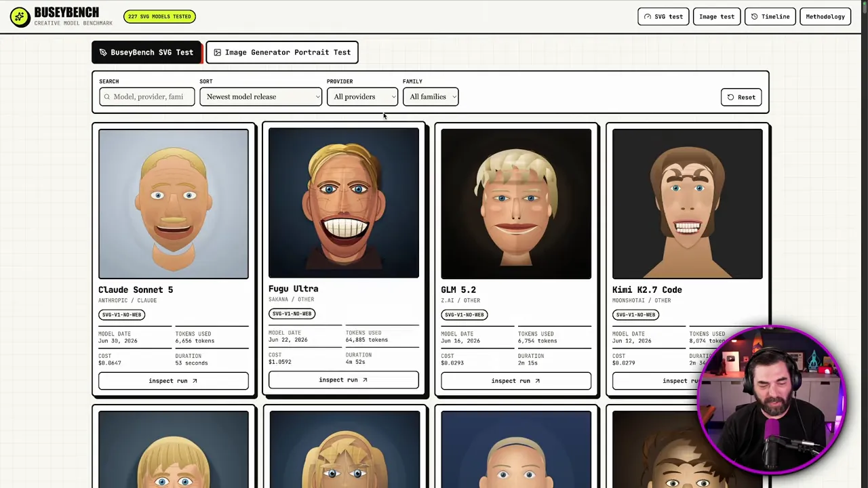Inspect run for Claude Sonnet 5
The width and height of the screenshot is (868, 488).
pyautogui.click(x=173, y=381)
